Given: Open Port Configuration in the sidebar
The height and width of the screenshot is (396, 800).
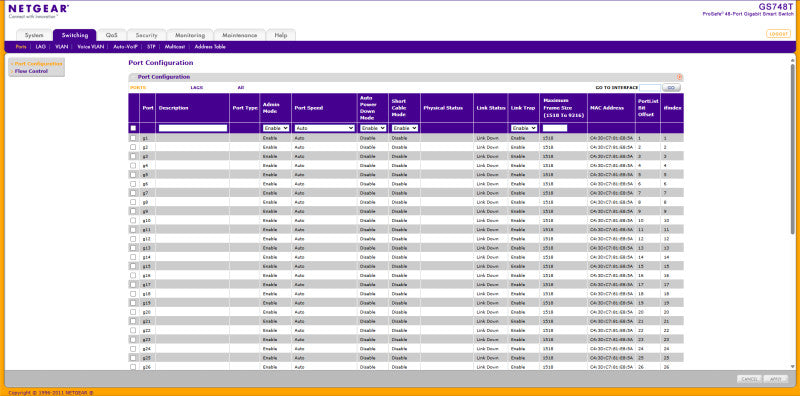Looking at the screenshot, I should [x=38, y=64].
